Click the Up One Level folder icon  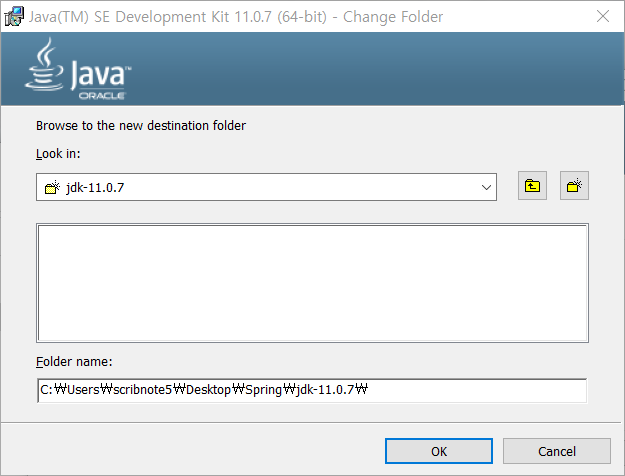pos(532,186)
